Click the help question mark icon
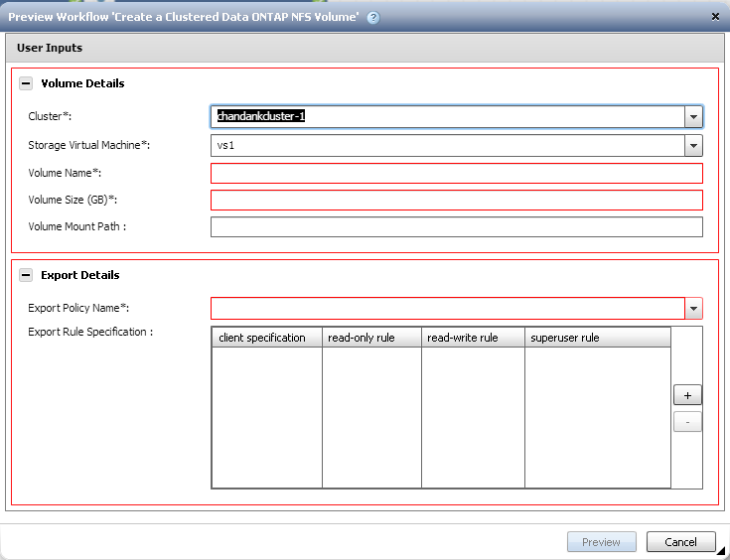730x560 pixels. tap(372, 17)
